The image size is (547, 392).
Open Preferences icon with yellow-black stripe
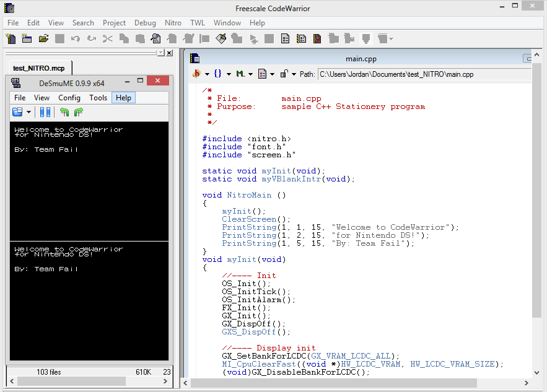tap(301, 38)
